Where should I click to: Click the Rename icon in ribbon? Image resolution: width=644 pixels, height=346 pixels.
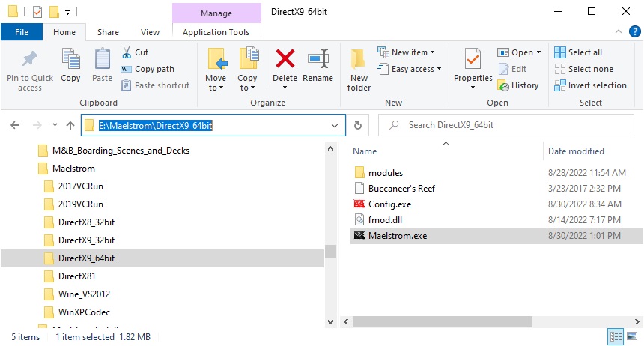pos(318,59)
